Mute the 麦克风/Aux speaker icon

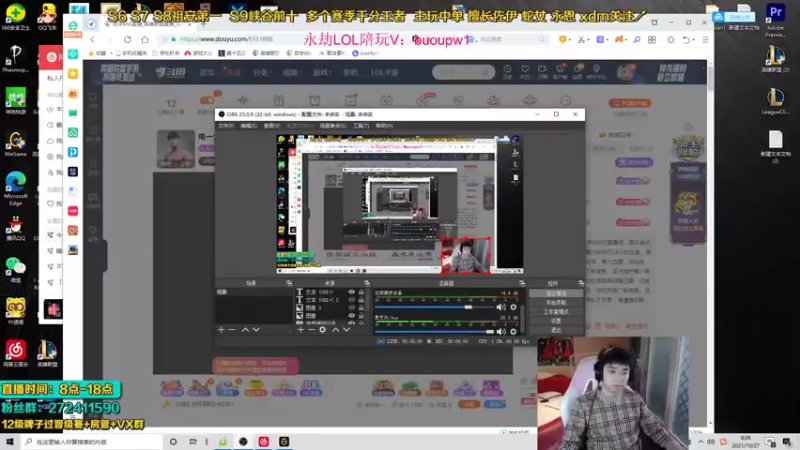(501, 332)
